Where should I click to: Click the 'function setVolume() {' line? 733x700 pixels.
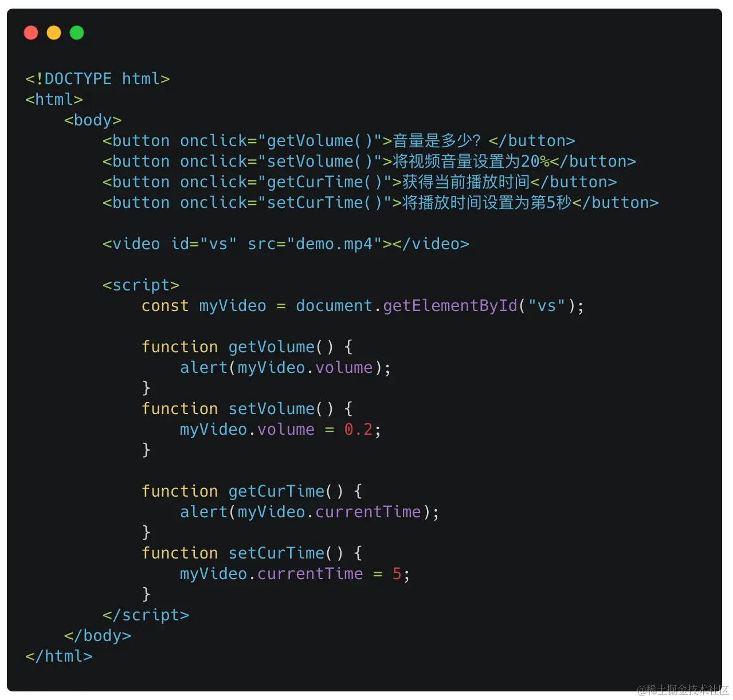coord(247,408)
